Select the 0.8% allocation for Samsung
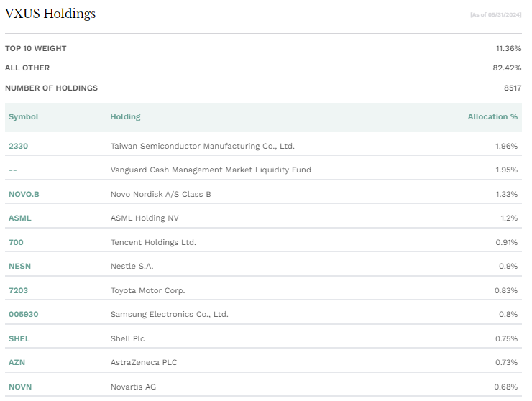This screenshot has height=401, width=532. [508, 315]
